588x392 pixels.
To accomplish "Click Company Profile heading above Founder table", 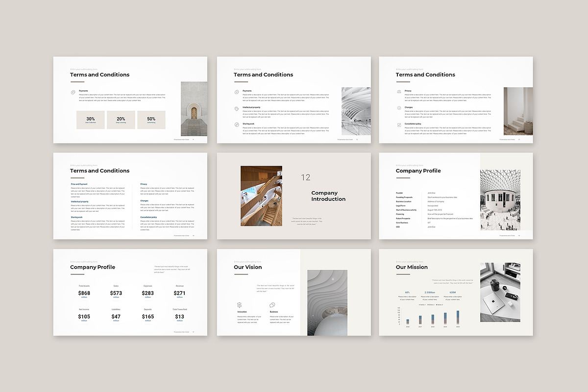I will click(418, 171).
